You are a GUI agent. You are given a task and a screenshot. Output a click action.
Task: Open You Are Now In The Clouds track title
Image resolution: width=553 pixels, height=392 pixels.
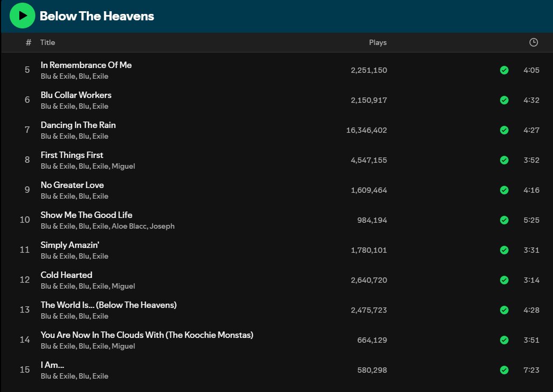coord(147,335)
